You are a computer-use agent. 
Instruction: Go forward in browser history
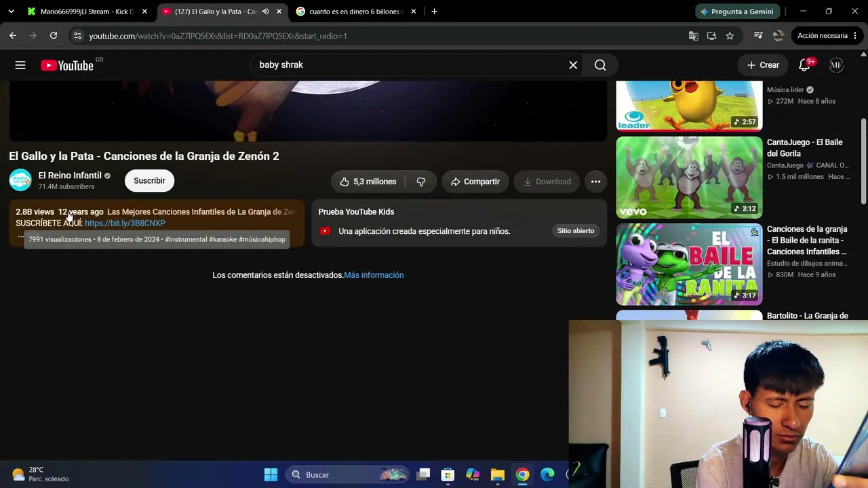click(x=33, y=36)
